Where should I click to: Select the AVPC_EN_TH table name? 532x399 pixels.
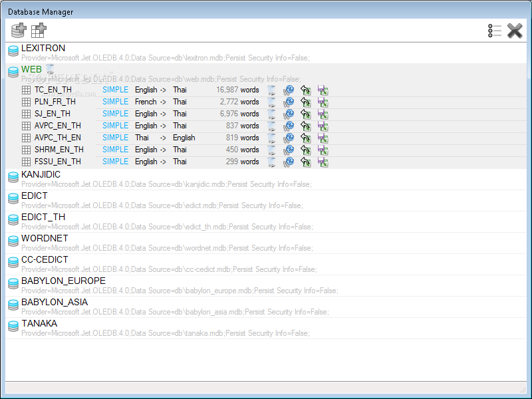[x=58, y=126]
